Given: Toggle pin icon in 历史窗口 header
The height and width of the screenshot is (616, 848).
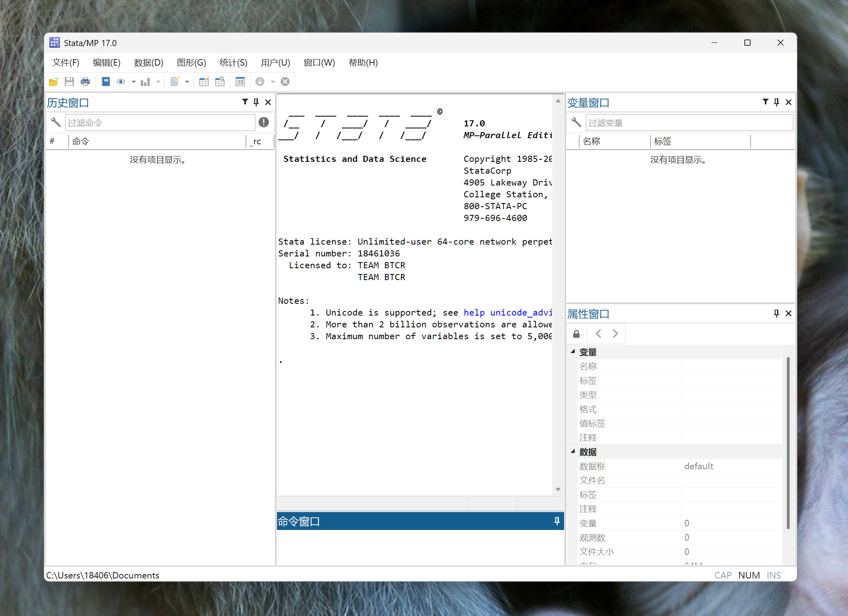Looking at the screenshot, I should point(256,102).
